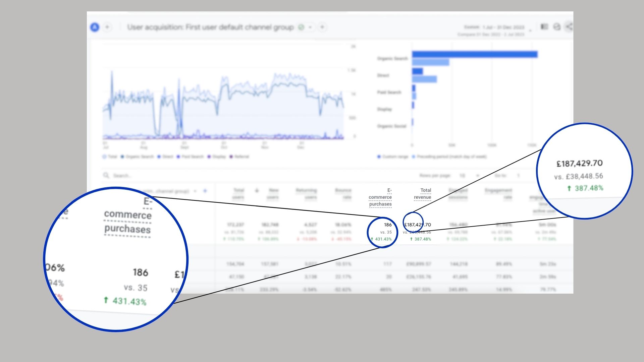Click the plus icon beside the avatar
The width and height of the screenshot is (644, 362).
point(107,27)
